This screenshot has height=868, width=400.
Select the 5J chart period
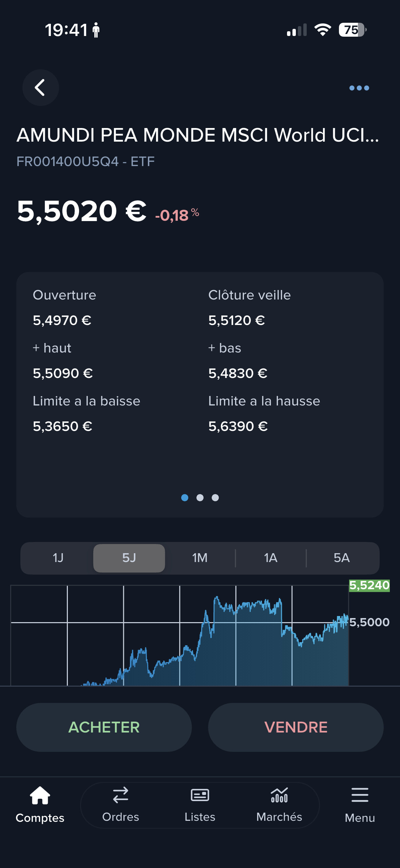point(129,558)
